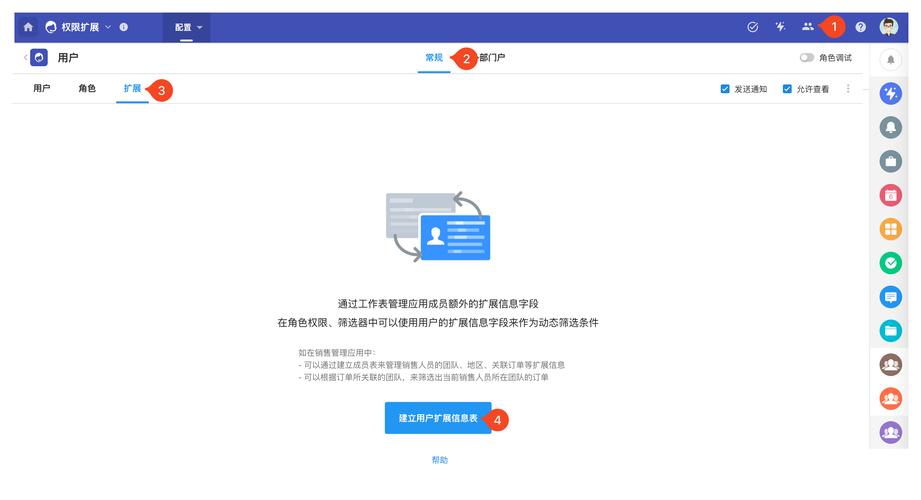Click the blue 用户 page icon
Viewport: 921px width, 500px height.
click(39, 58)
